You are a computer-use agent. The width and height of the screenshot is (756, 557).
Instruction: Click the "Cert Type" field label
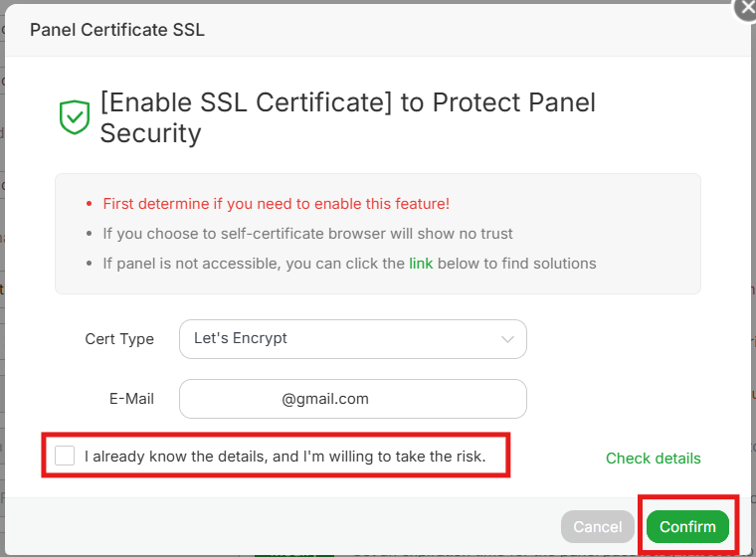coord(119,338)
